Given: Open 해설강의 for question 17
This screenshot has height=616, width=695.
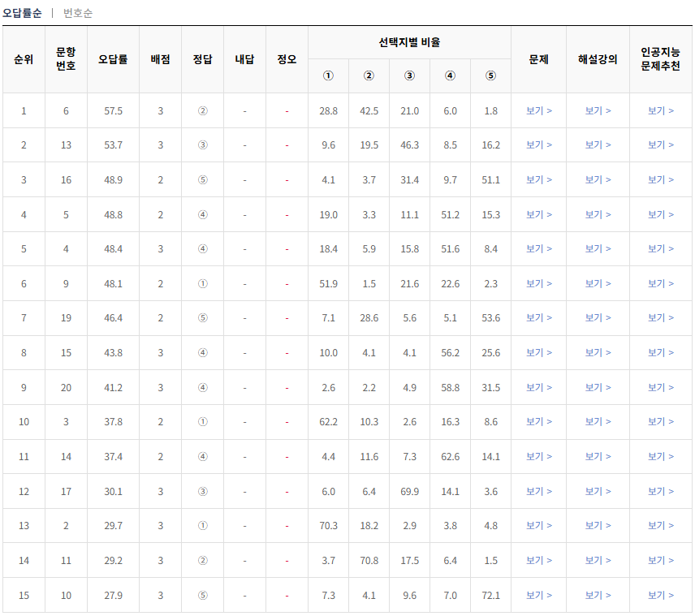Looking at the screenshot, I should [598, 490].
